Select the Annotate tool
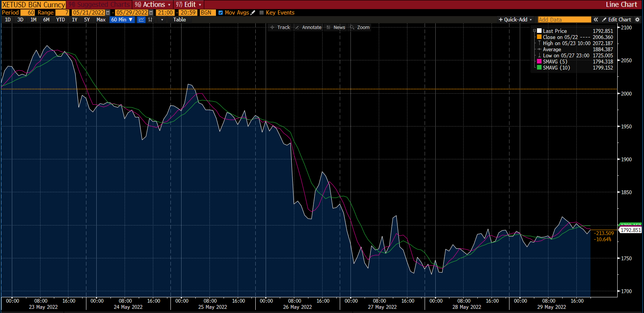Viewport: 644px width, 313px height. pos(308,28)
